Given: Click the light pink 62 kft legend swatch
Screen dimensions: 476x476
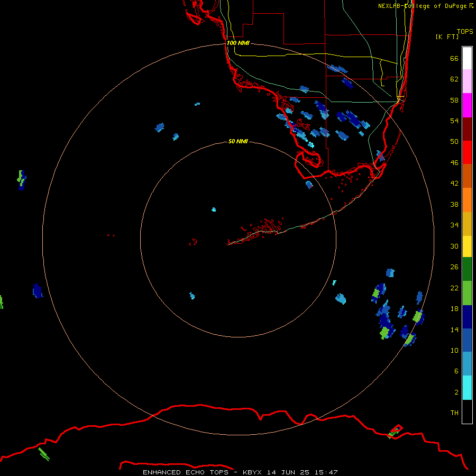Looking at the screenshot, I should [467, 81].
